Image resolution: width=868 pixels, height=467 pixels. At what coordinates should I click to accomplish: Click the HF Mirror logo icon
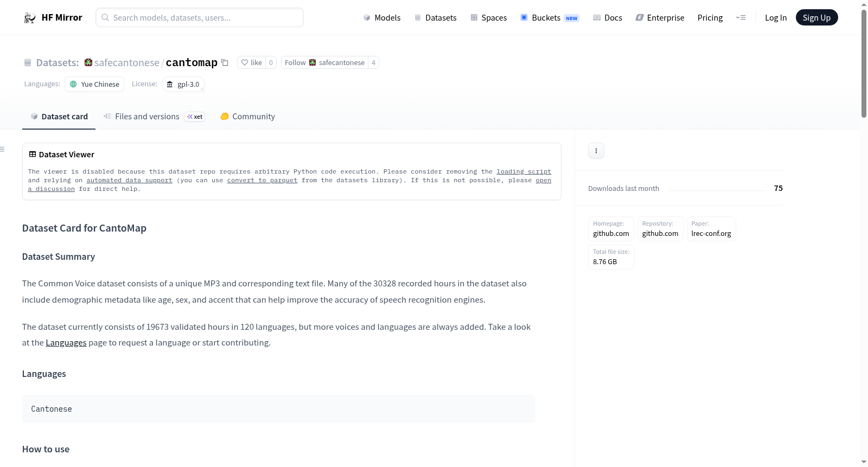(x=30, y=18)
